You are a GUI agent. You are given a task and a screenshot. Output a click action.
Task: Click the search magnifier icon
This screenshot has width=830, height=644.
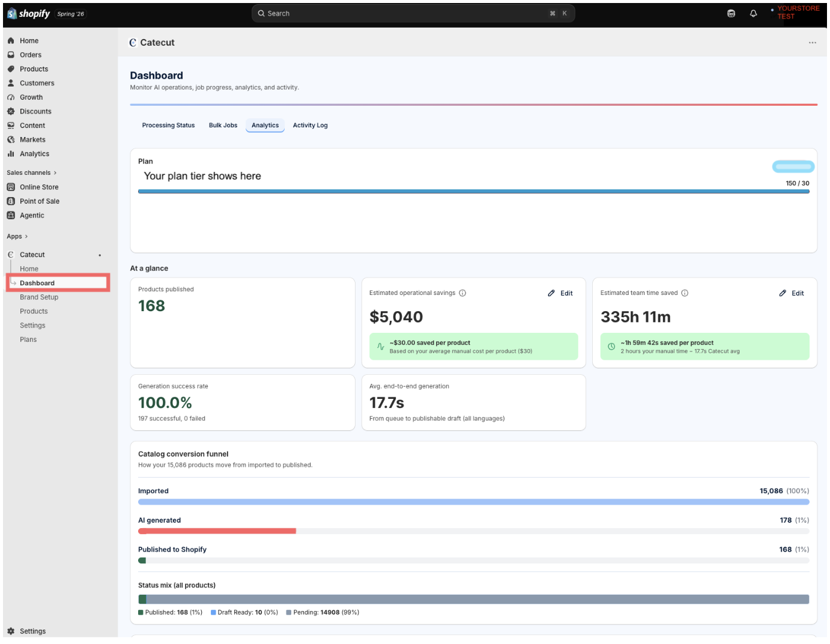pyautogui.click(x=261, y=13)
